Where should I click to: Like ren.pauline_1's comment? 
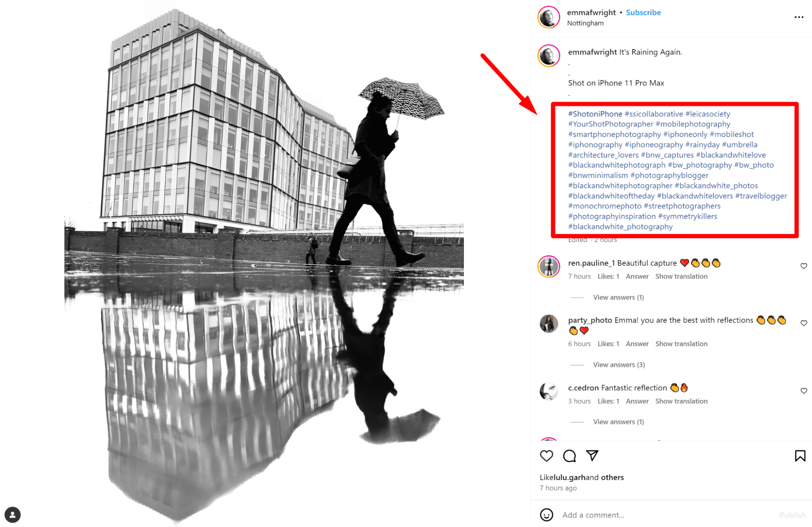[x=803, y=266]
